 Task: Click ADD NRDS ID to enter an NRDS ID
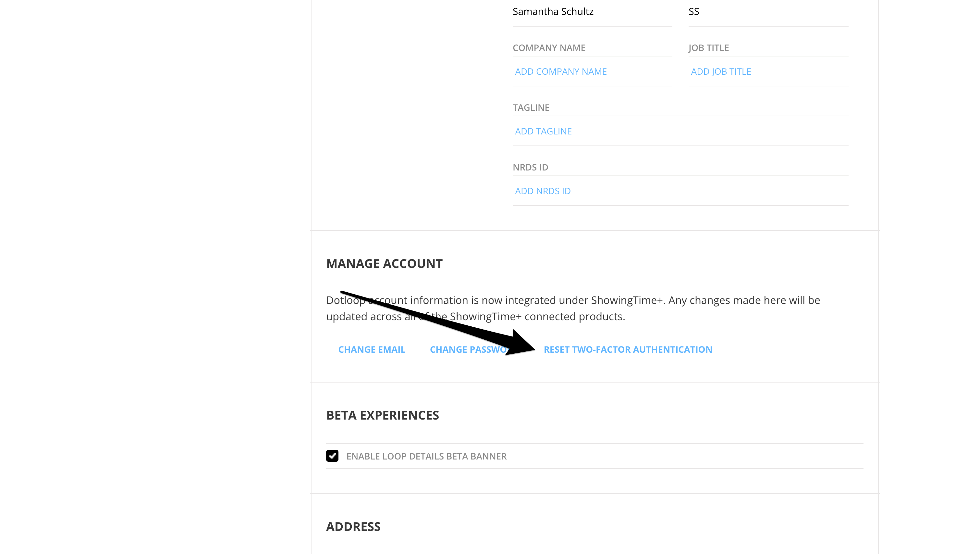pos(543,191)
